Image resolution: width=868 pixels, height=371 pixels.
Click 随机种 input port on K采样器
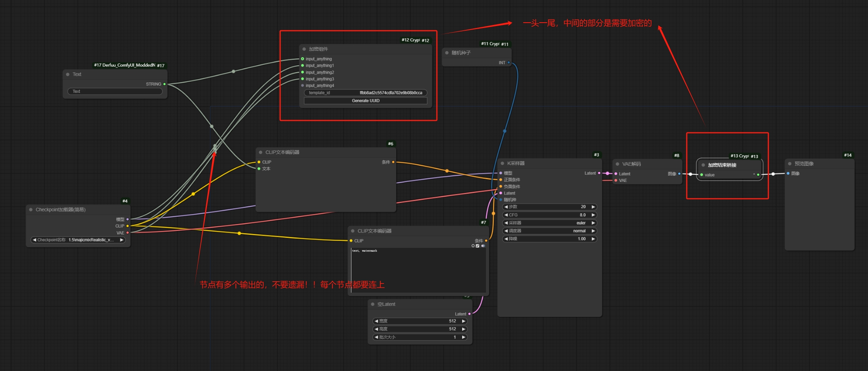click(x=501, y=200)
